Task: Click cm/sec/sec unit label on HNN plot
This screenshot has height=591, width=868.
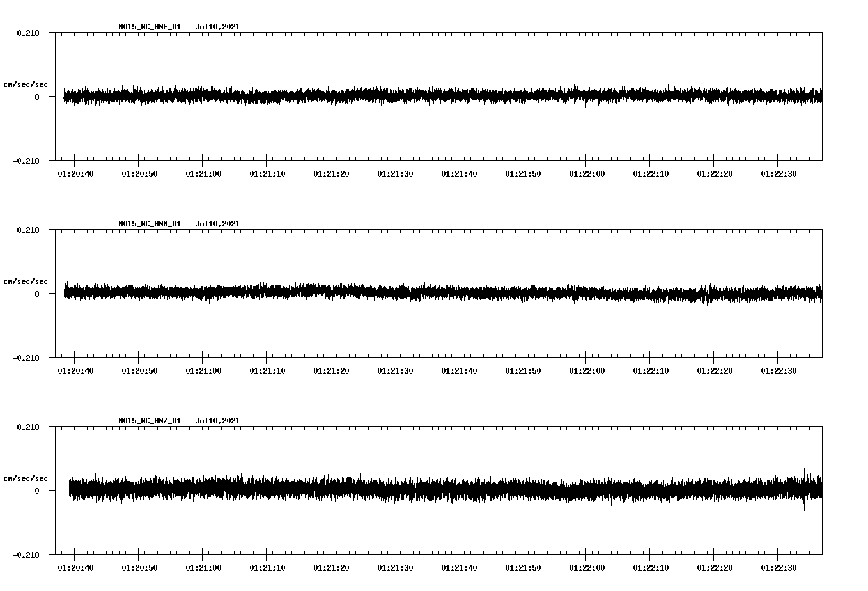Action: click(x=26, y=281)
